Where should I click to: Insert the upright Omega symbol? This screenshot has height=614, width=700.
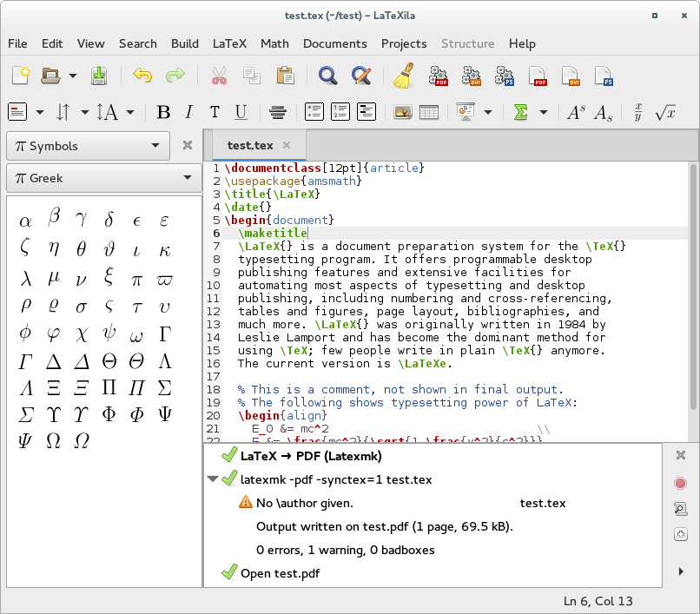[x=53, y=440]
